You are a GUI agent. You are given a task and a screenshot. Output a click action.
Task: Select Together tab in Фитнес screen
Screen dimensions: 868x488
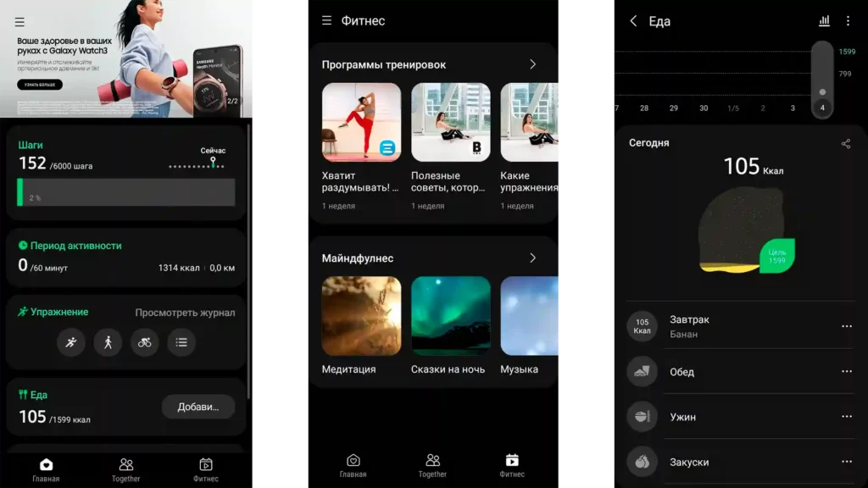pyautogui.click(x=432, y=466)
